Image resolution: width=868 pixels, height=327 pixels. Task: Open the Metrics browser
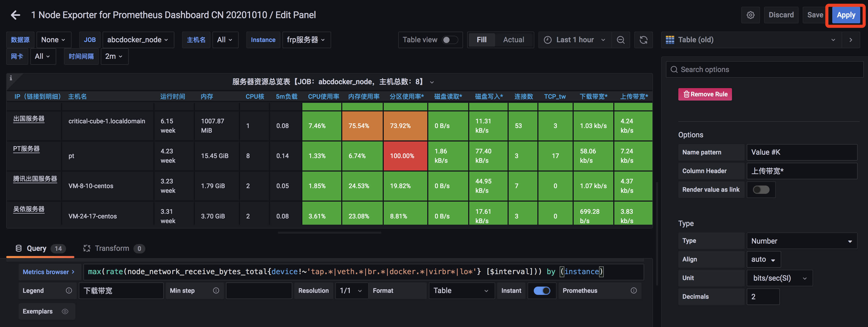(x=48, y=272)
